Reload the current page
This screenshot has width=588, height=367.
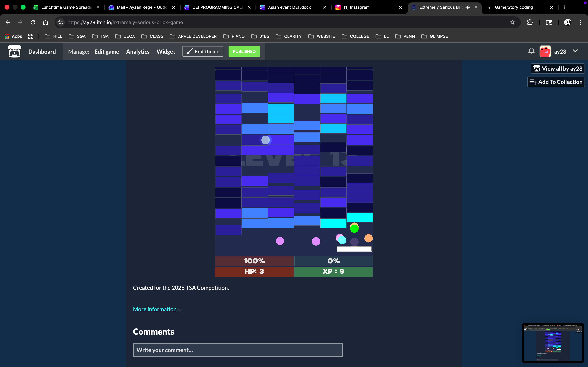[x=33, y=22]
